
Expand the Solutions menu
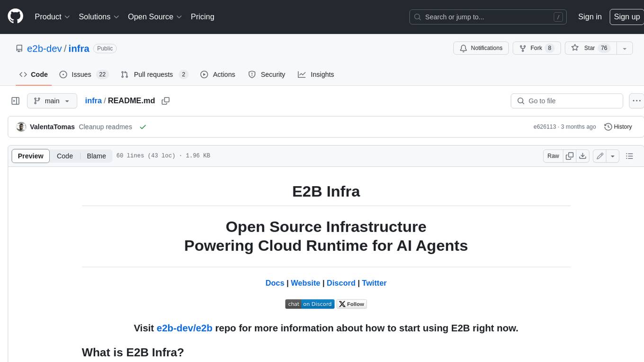point(98,17)
